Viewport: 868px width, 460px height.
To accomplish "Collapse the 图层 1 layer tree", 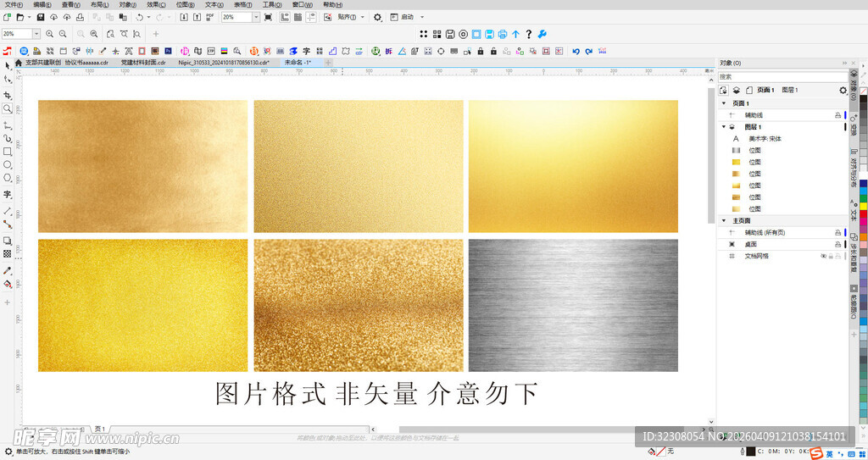I will (x=724, y=127).
